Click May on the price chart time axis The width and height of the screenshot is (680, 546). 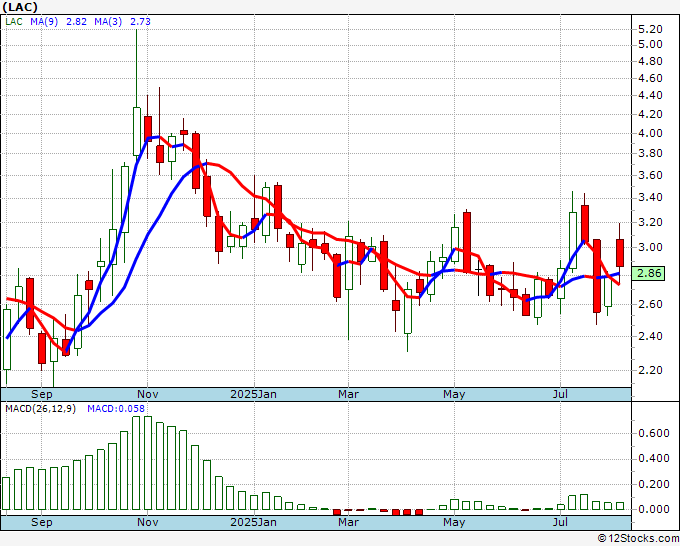point(454,394)
